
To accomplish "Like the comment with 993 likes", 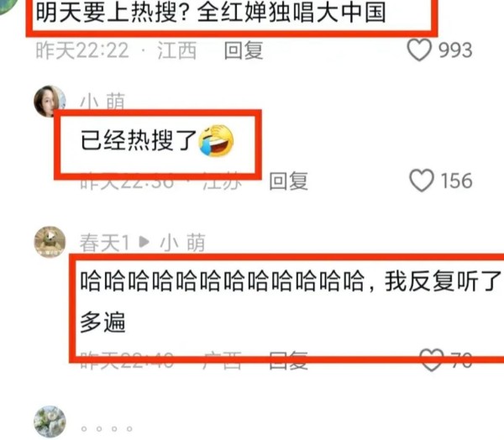I will click(x=419, y=50).
